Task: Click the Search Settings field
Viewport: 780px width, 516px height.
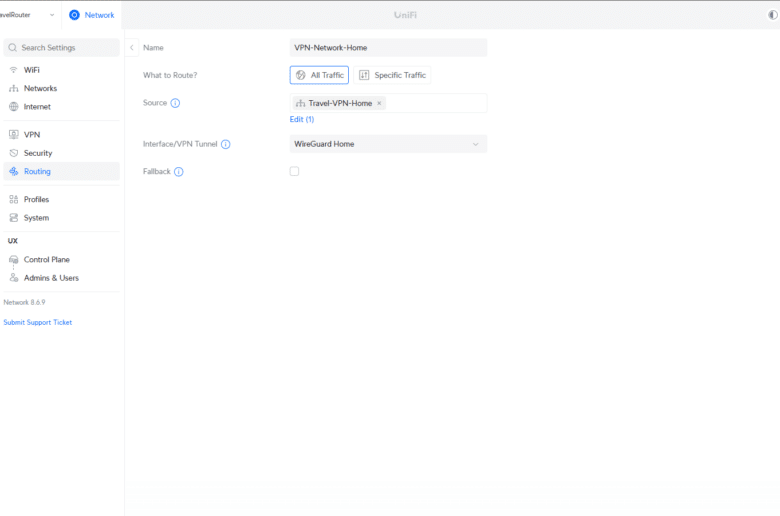Action: (61, 47)
